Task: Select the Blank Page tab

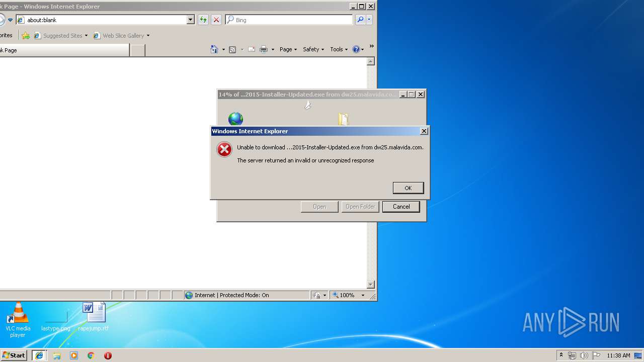Action: tap(64, 50)
